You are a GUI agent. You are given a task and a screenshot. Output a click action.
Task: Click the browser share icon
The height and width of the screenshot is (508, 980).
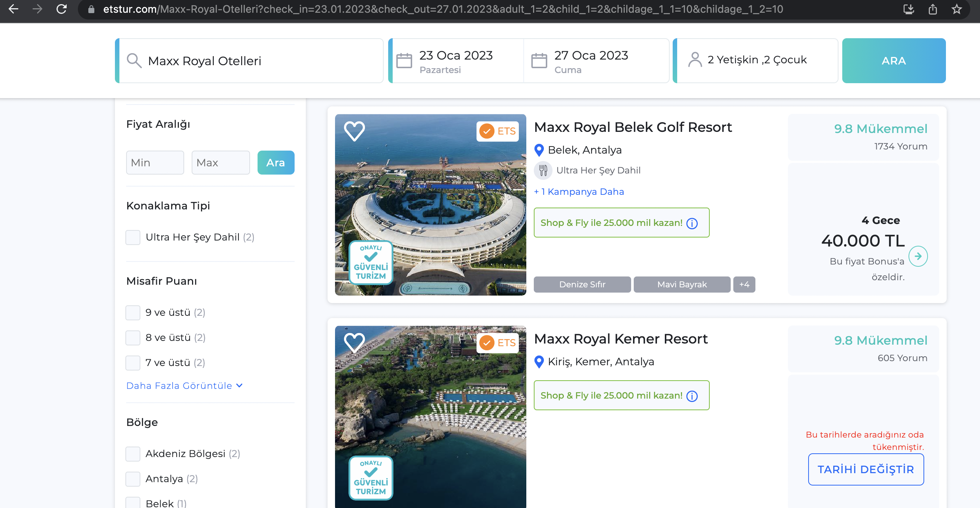932,9
